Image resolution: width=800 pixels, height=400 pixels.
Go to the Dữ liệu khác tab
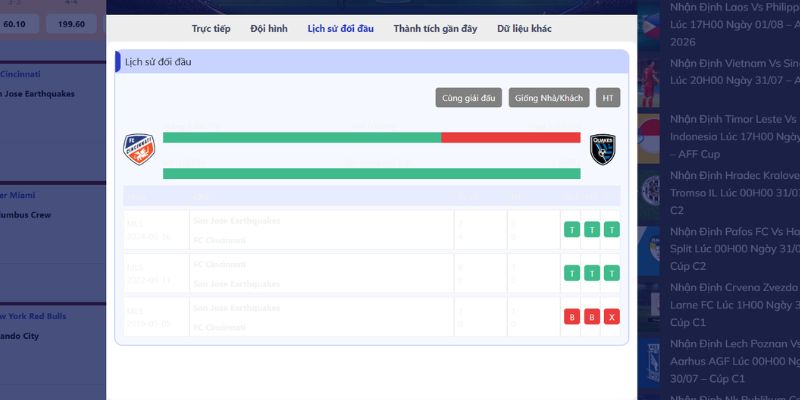[524, 29]
